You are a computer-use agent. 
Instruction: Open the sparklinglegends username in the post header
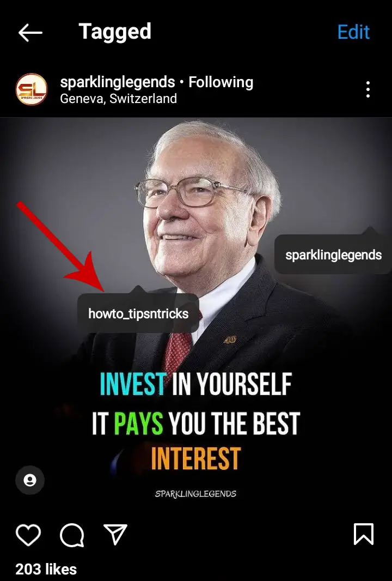[118, 82]
